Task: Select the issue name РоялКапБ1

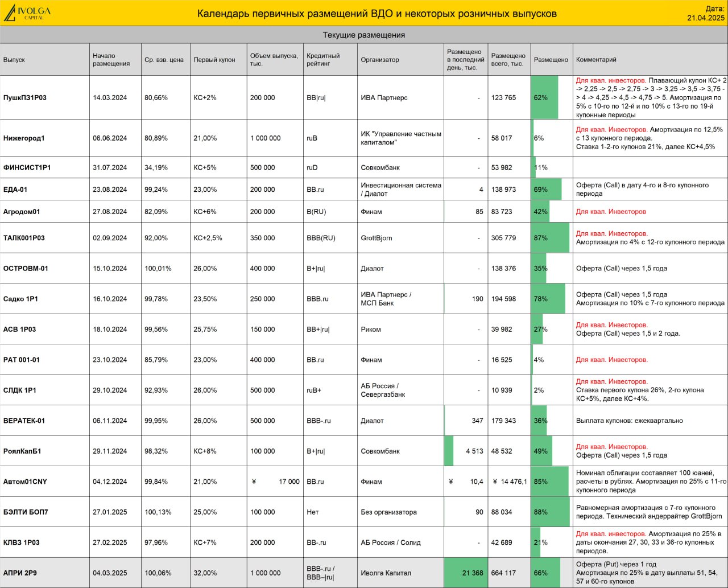Action: 22,451
